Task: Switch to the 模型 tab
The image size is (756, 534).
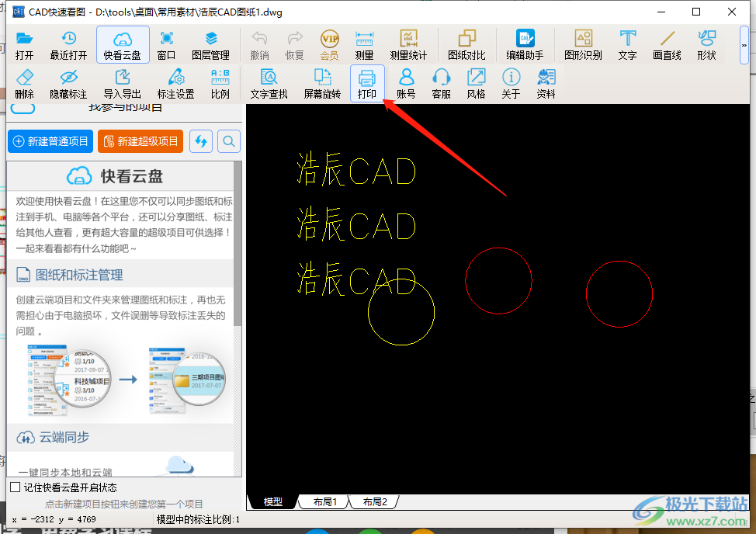Action: pos(273,501)
